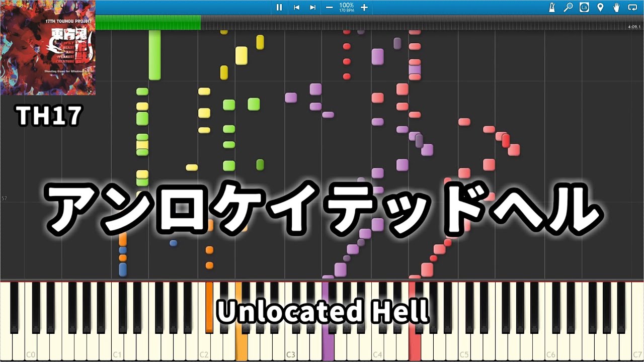Image resolution: width=644 pixels, height=362 pixels.
Task: Click the C3 piano key
Action: pyautogui.click(x=291, y=347)
